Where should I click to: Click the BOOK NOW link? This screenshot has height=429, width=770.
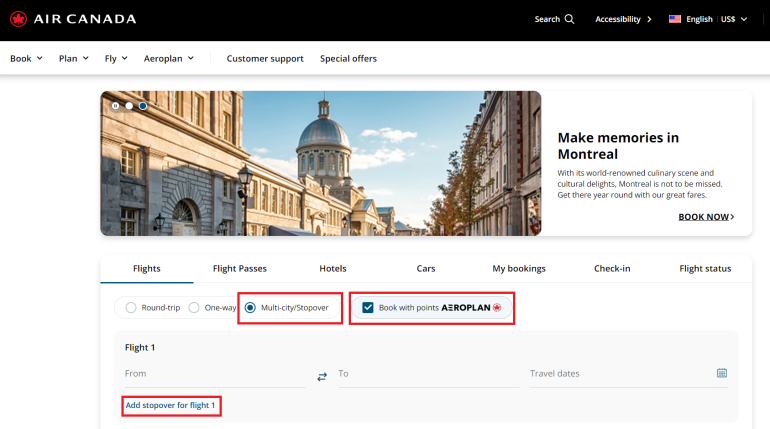click(706, 216)
